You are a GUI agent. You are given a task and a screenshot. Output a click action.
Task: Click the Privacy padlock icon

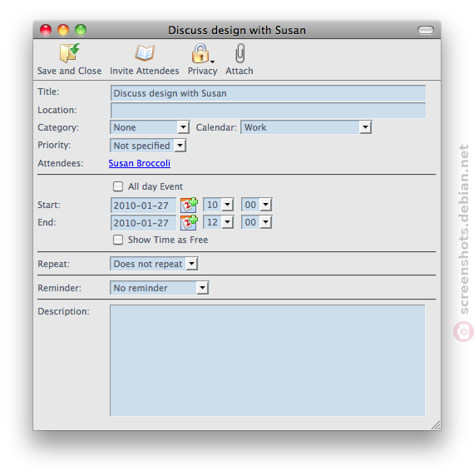click(x=200, y=53)
